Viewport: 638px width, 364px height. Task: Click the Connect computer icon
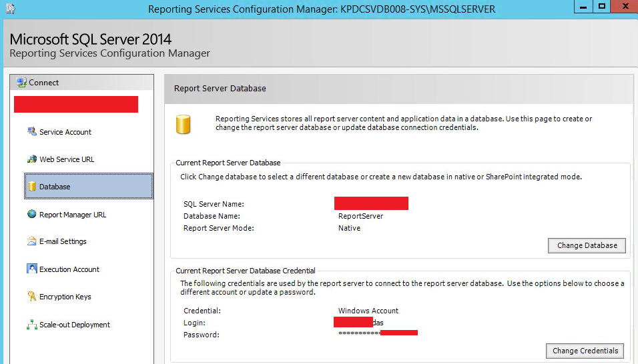pyautogui.click(x=21, y=83)
